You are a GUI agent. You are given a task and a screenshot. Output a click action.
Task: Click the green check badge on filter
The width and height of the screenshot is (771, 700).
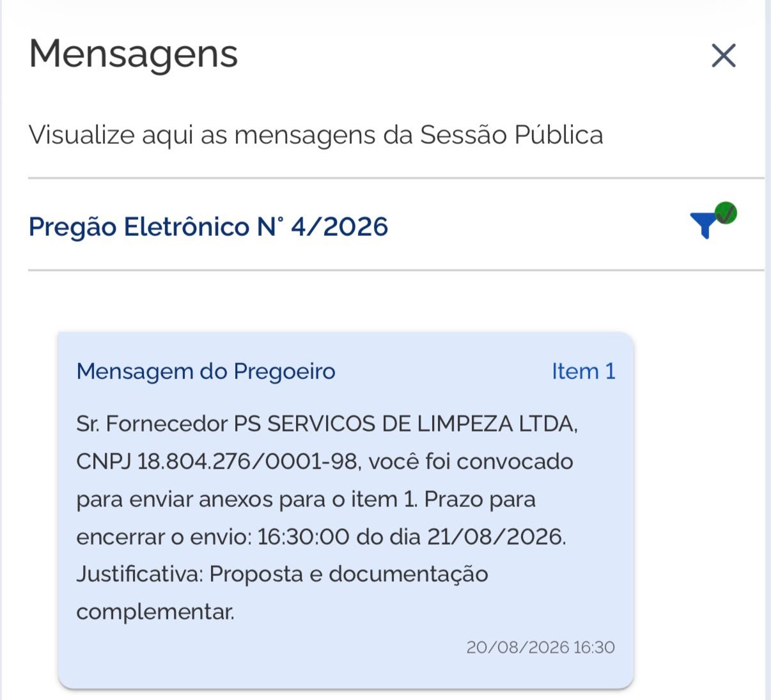pyautogui.click(x=726, y=213)
